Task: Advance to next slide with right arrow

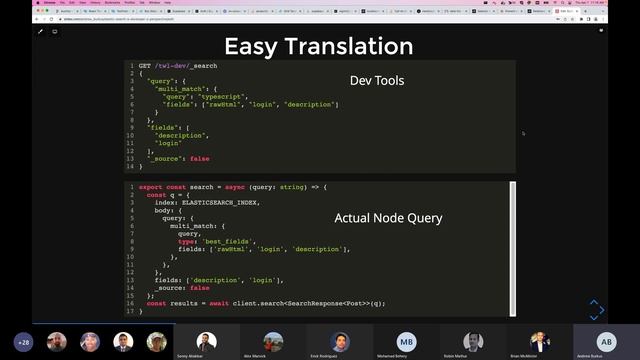Action: point(602,310)
